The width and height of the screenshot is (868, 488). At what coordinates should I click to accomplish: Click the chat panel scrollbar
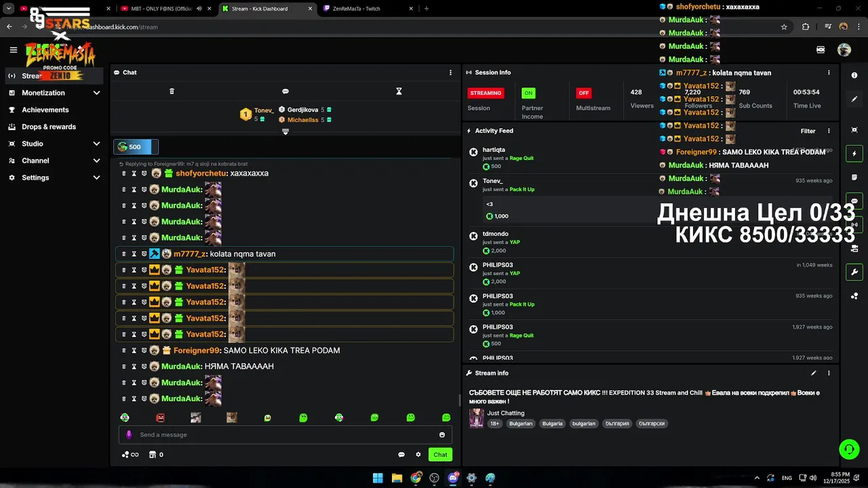click(459, 400)
